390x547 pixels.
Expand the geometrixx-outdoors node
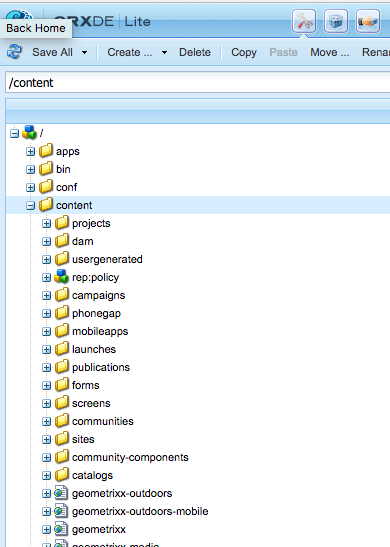46,494
